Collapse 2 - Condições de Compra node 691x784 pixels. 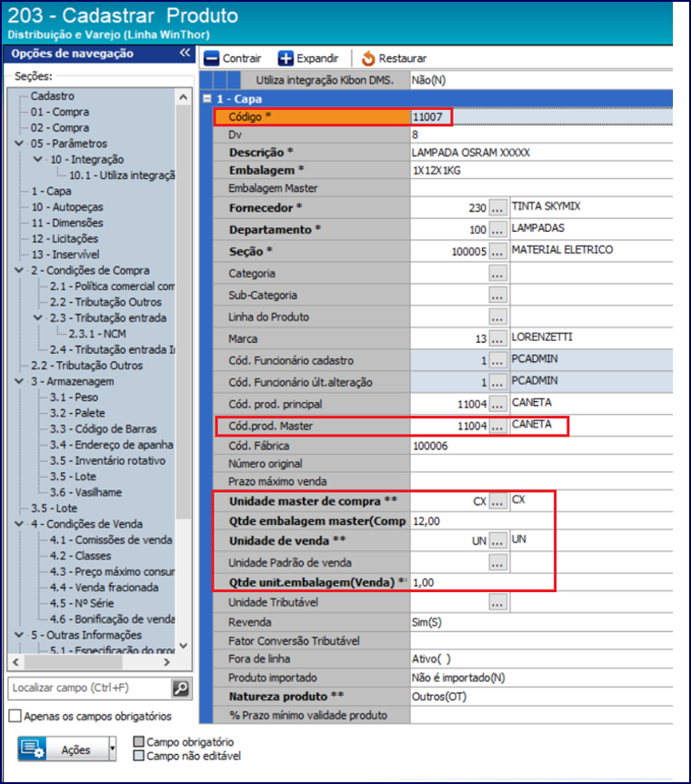click(x=19, y=270)
